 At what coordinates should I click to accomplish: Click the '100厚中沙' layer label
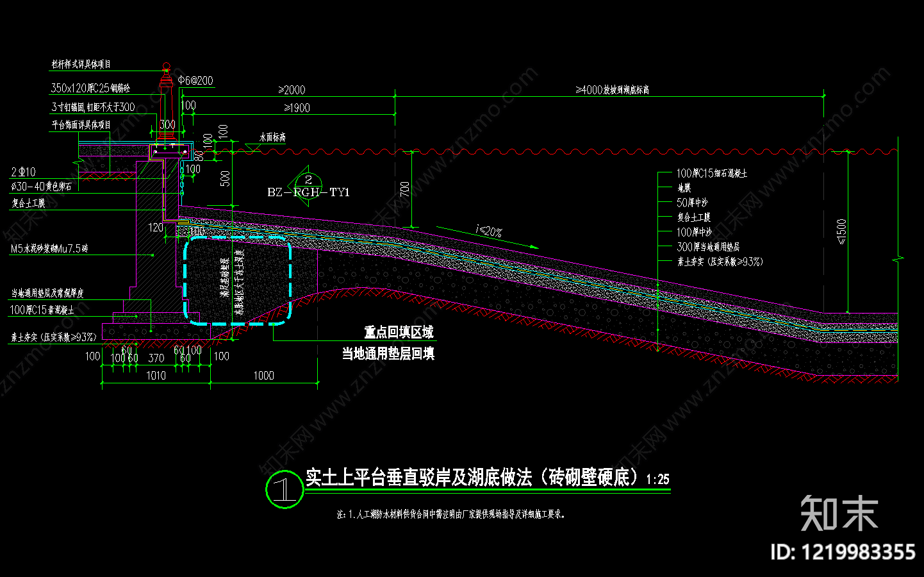tap(694, 232)
